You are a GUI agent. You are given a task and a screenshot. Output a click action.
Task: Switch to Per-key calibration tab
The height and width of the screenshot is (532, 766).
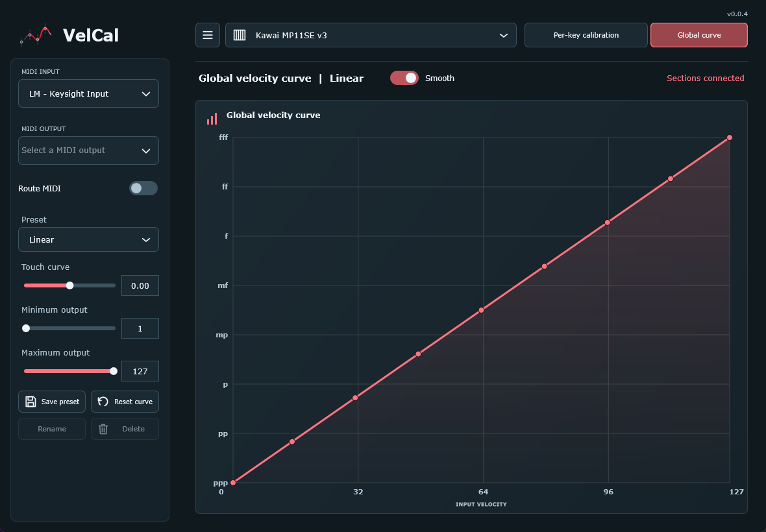[x=586, y=35]
